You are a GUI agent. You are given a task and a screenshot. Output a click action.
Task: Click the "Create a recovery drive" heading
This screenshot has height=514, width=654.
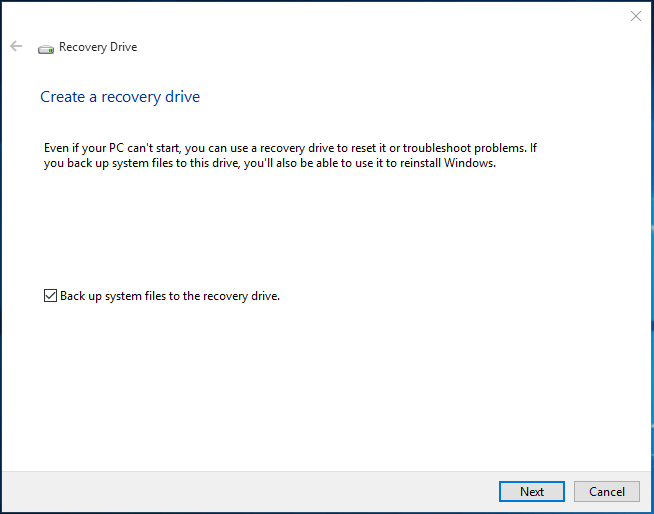(120, 97)
